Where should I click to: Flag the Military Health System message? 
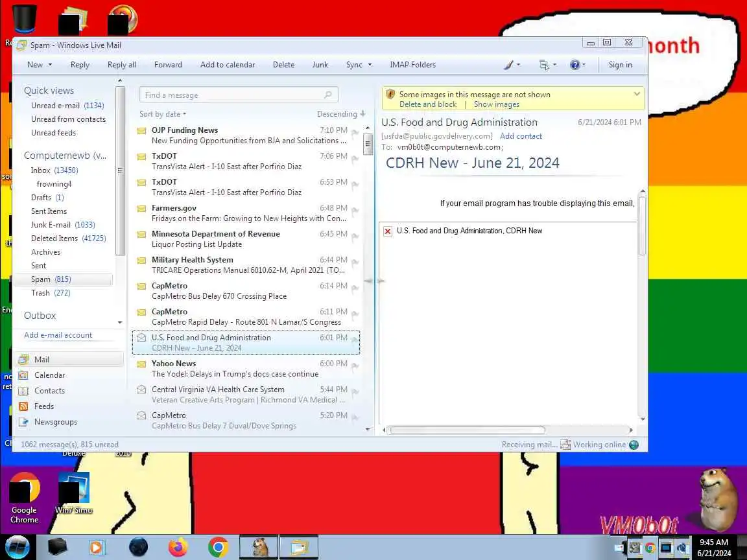(x=355, y=262)
